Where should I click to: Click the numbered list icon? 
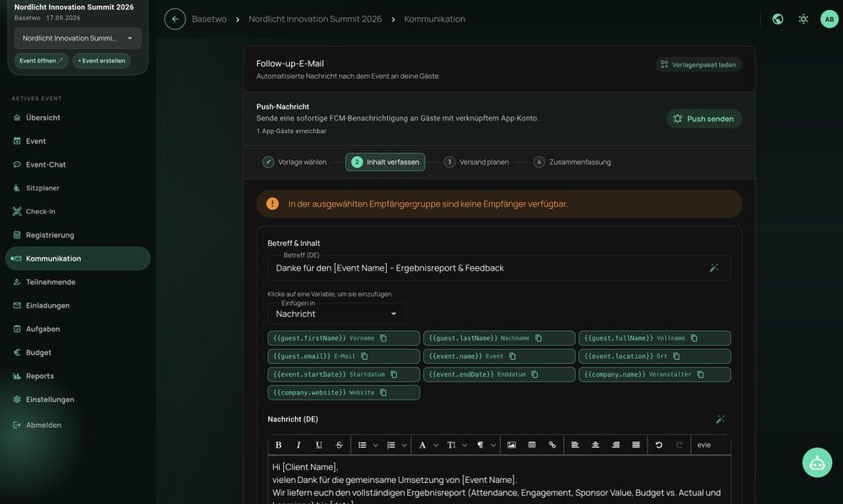click(391, 445)
